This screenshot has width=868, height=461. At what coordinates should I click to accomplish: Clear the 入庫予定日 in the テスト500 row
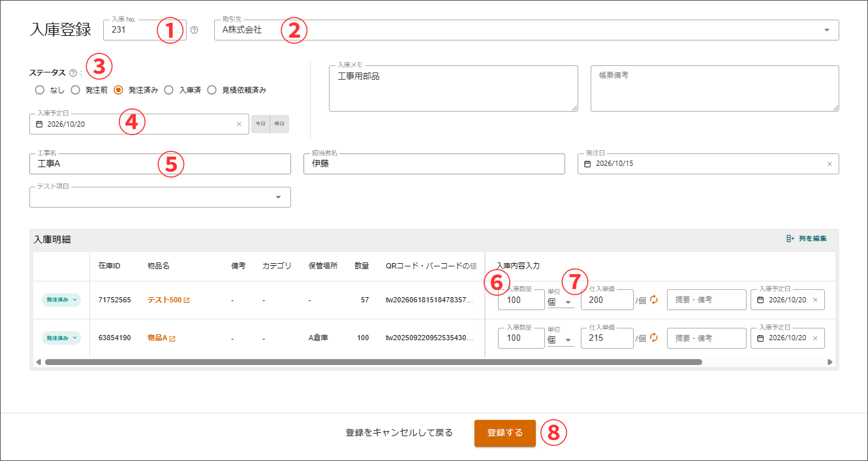(815, 300)
